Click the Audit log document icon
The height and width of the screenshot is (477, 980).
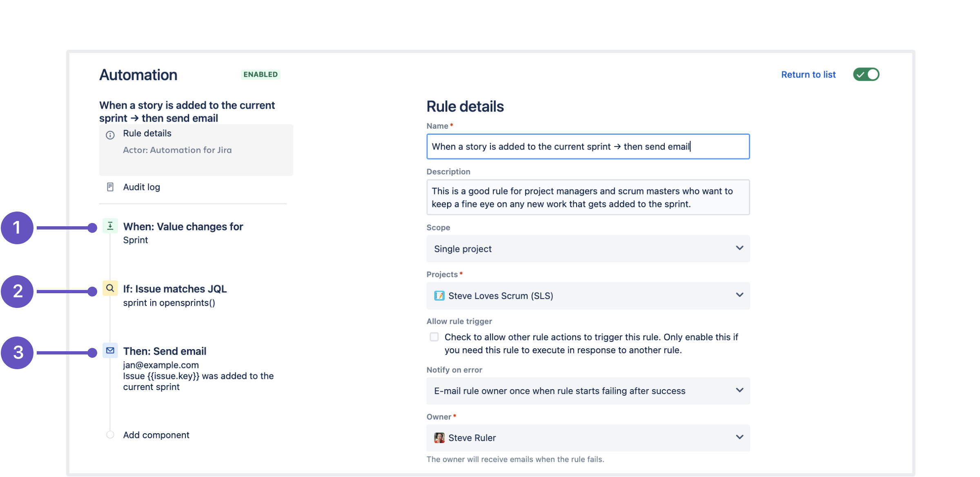pos(110,187)
